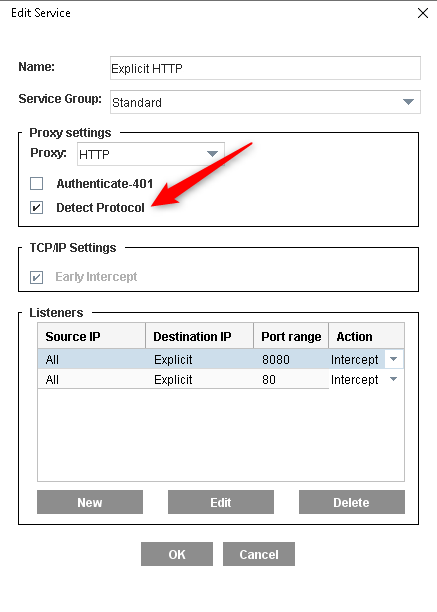
Task: Select the listener row with port 8080
Action: tap(221, 359)
